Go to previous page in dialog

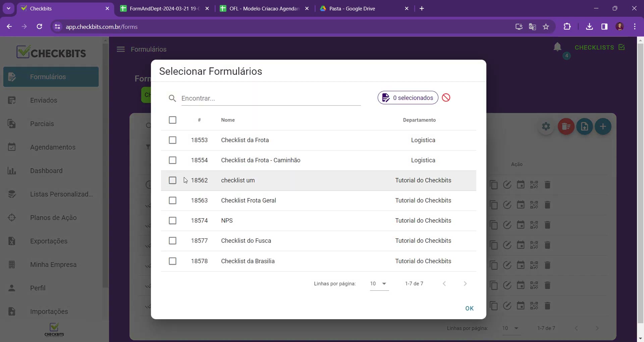pyautogui.click(x=444, y=284)
